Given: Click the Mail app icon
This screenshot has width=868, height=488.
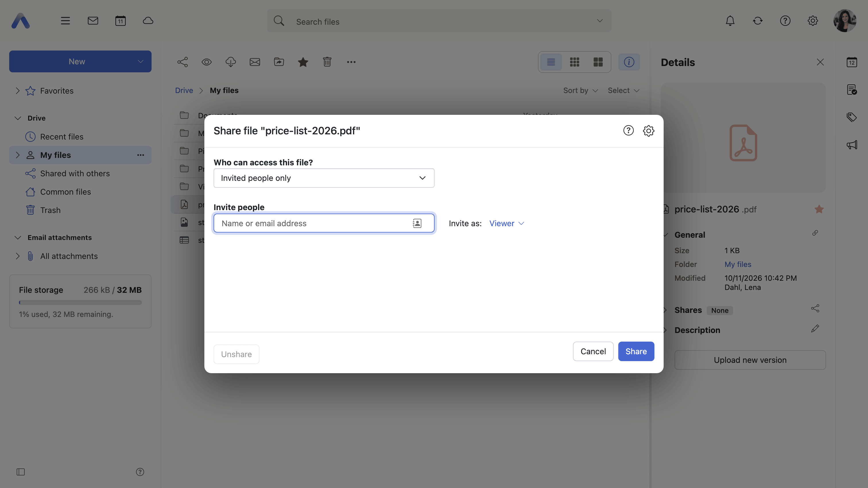Looking at the screenshot, I should [93, 21].
